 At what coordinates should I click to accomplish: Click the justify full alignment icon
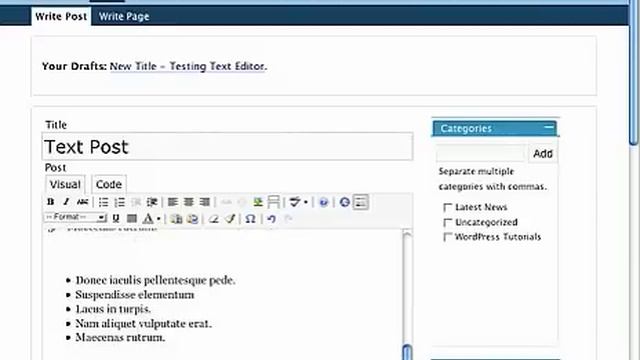pyautogui.click(x=132, y=219)
